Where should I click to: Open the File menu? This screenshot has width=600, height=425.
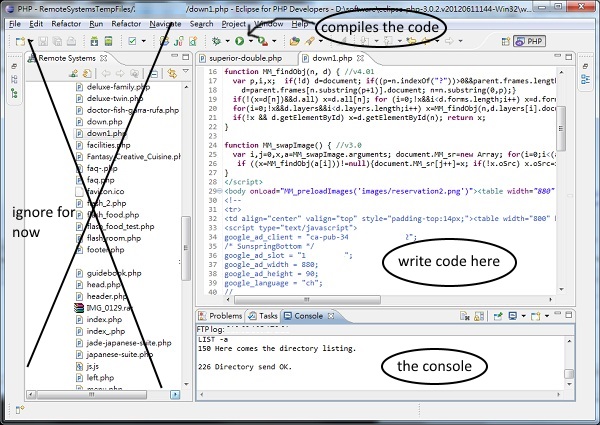point(15,24)
